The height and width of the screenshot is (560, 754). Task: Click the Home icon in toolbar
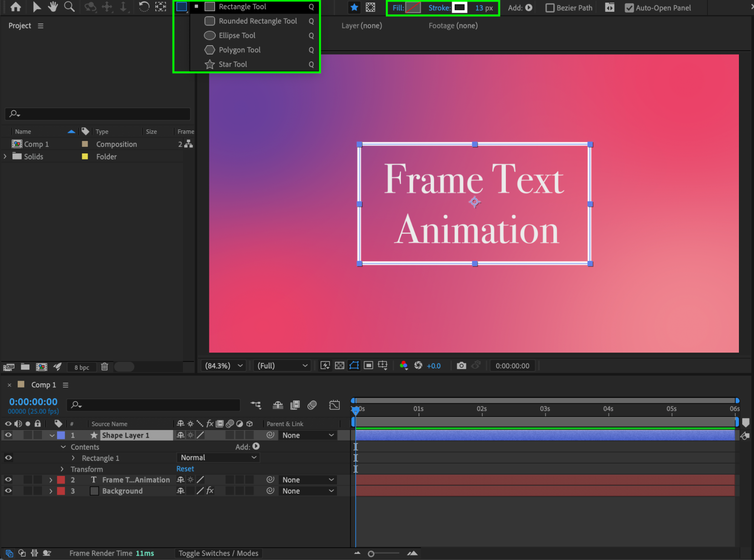[x=15, y=7]
